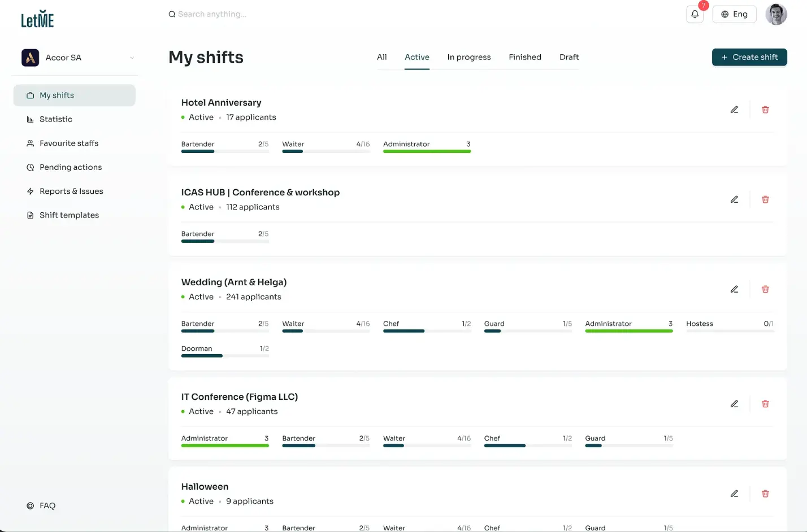Click trash icon for ICAS HUB shift

765,199
